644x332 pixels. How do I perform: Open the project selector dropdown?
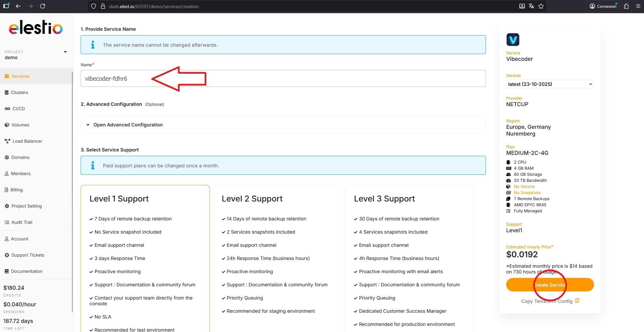tap(65, 52)
